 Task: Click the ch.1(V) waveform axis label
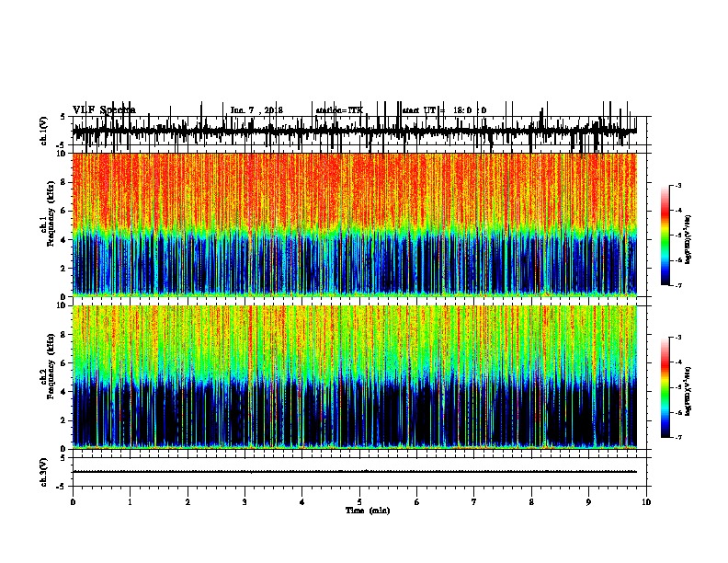click(x=44, y=131)
